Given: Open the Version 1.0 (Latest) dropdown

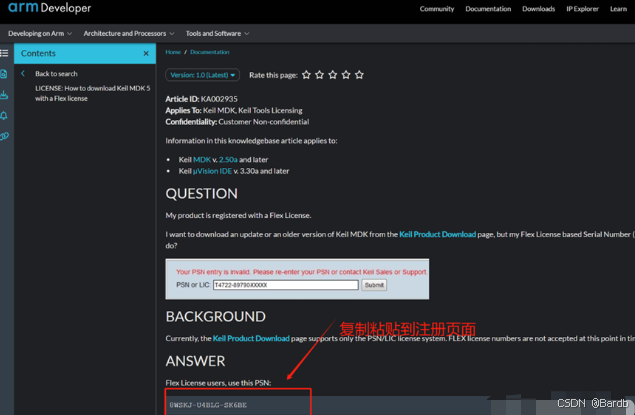Looking at the screenshot, I should (x=202, y=75).
